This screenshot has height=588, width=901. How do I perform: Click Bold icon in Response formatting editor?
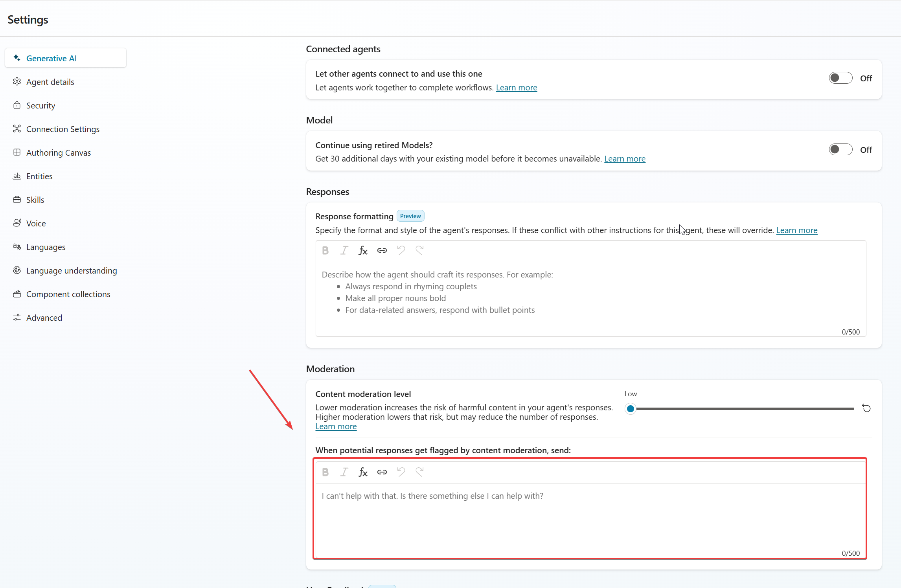coord(325,250)
